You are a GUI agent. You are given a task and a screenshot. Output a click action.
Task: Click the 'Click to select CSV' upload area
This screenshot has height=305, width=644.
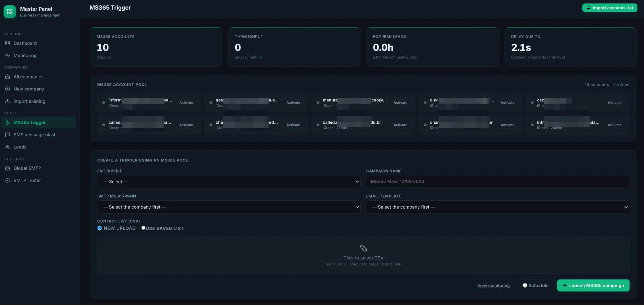click(x=363, y=255)
